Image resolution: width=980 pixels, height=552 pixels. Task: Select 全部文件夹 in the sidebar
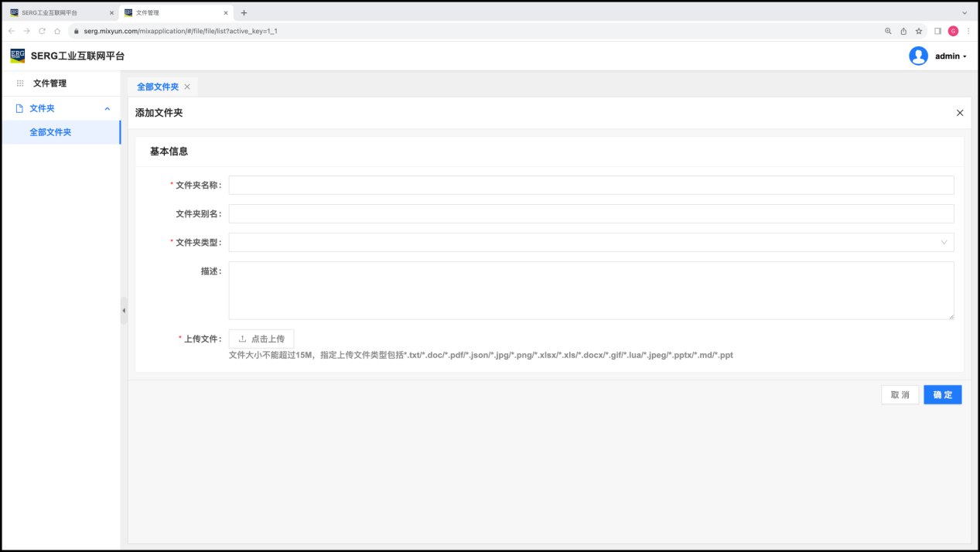[x=50, y=132]
